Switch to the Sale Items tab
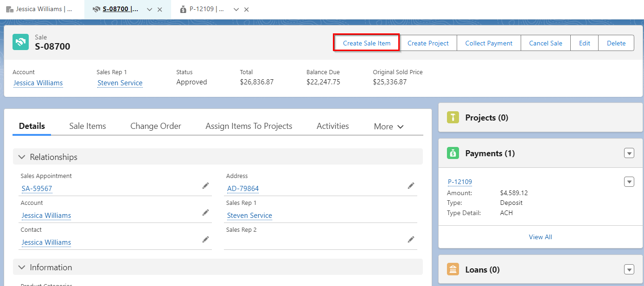Image resolution: width=644 pixels, height=286 pixels. point(87,126)
